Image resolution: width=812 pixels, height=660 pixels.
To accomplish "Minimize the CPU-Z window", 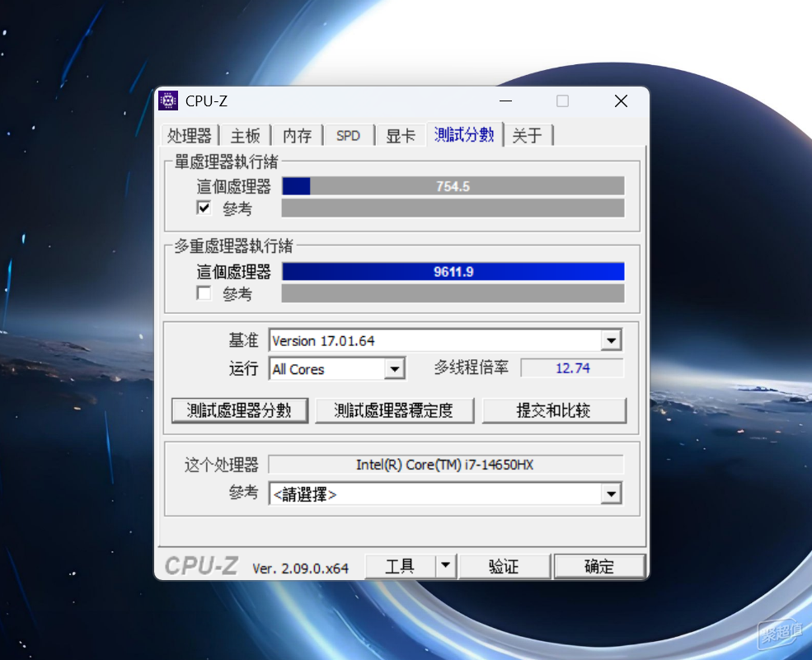I will click(506, 101).
